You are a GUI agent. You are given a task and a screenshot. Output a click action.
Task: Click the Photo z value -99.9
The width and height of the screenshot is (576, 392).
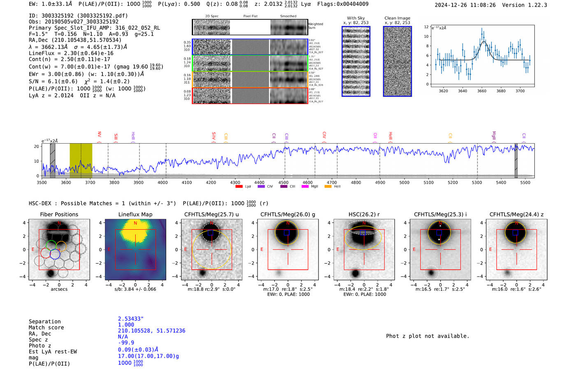coord(126,343)
